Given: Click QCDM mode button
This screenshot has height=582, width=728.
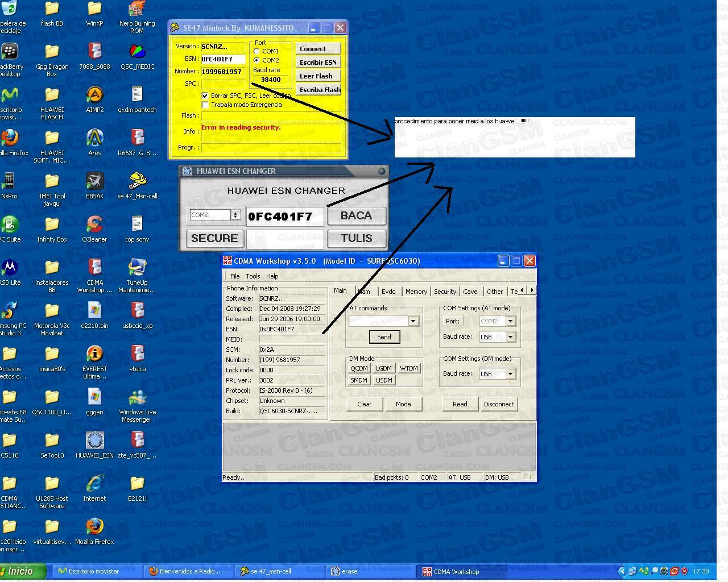Looking at the screenshot, I should (359, 368).
